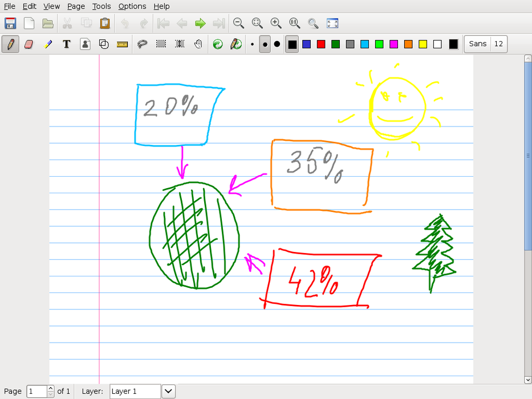Toggle the Shape Recognizer tool
Screen dimensions: 532x399
coord(103,44)
